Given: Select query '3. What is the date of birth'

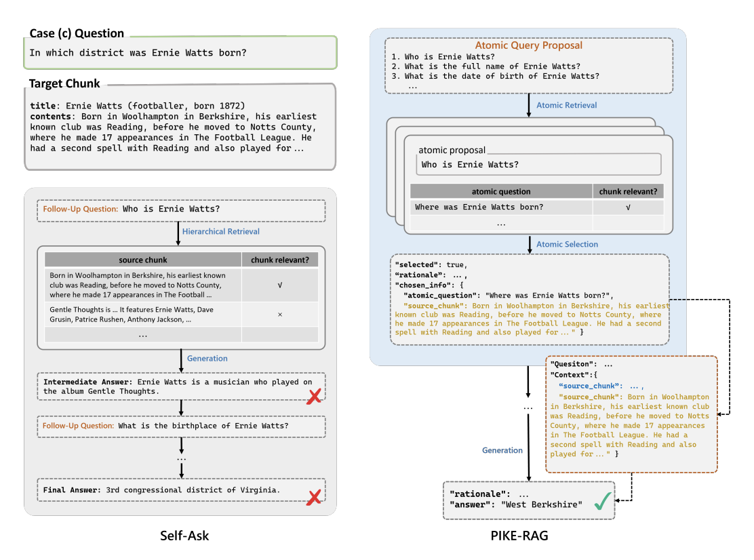Looking at the screenshot, I should coord(495,76).
